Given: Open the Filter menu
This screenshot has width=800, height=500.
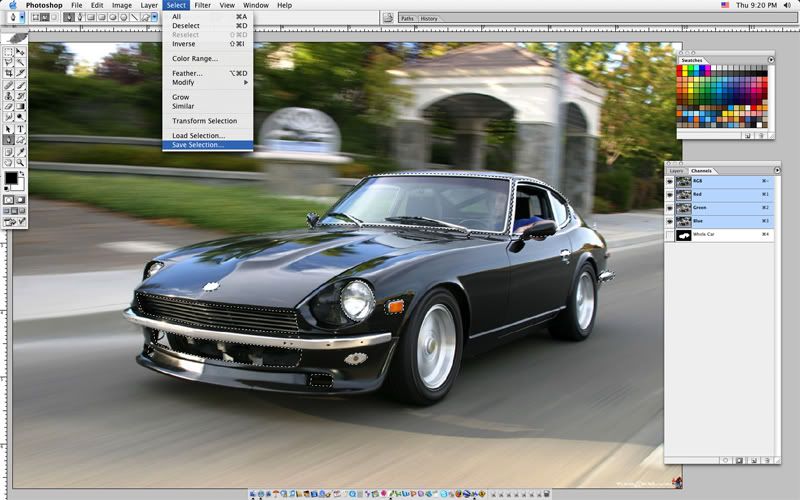Looking at the screenshot, I should [x=203, y=5].
